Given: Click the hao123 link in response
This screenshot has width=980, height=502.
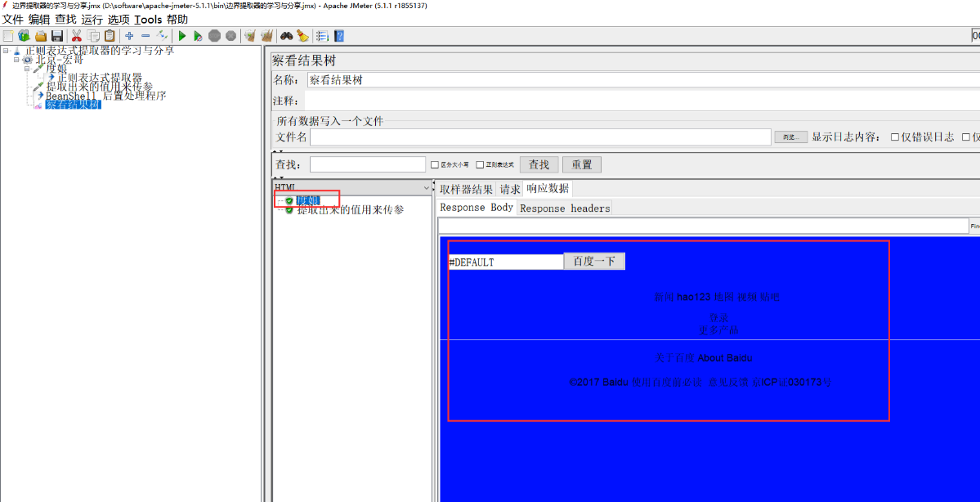Looking at the screenshot, I should [x=694, y=297].
